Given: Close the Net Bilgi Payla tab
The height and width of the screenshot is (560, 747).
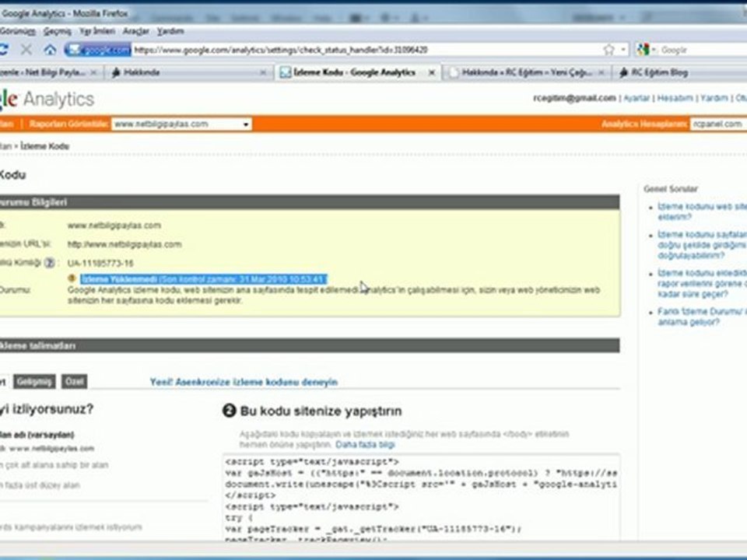Looking at the screenshot, I should [x=93, y=73].
